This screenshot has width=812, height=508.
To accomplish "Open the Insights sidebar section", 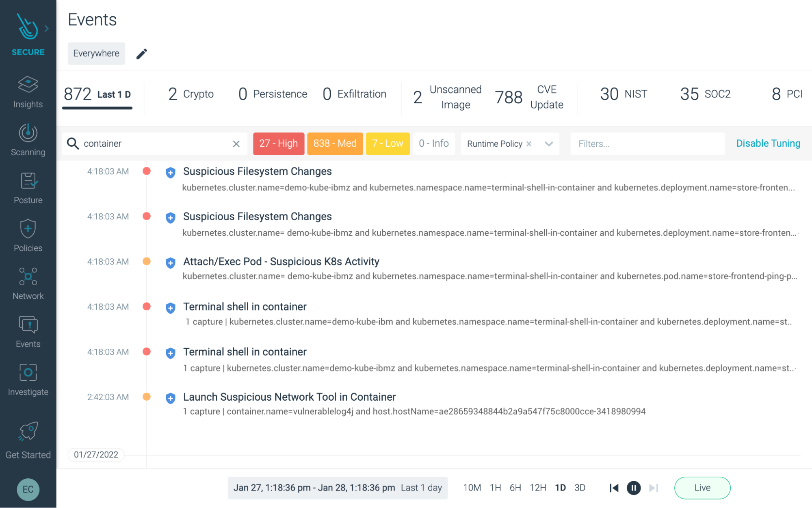I will click(28, 92).
